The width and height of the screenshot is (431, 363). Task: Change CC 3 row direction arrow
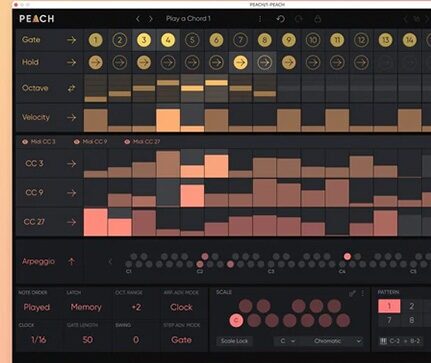(x=71, y=164)
